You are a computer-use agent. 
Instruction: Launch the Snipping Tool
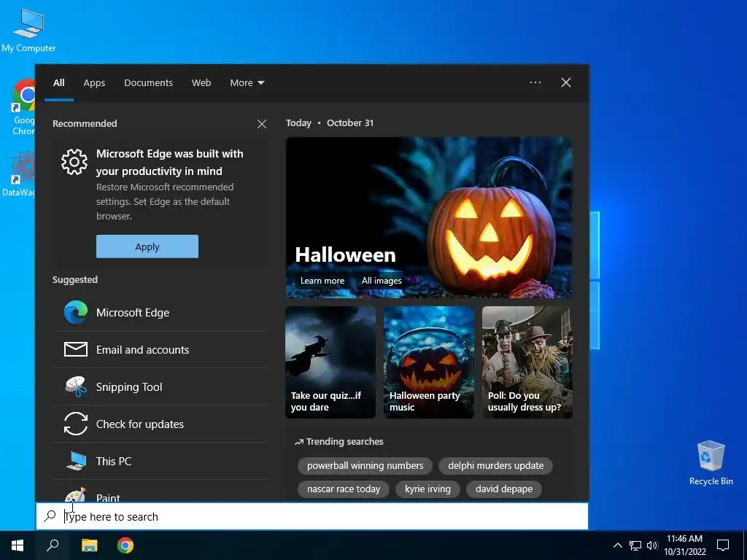pos(160,386)
